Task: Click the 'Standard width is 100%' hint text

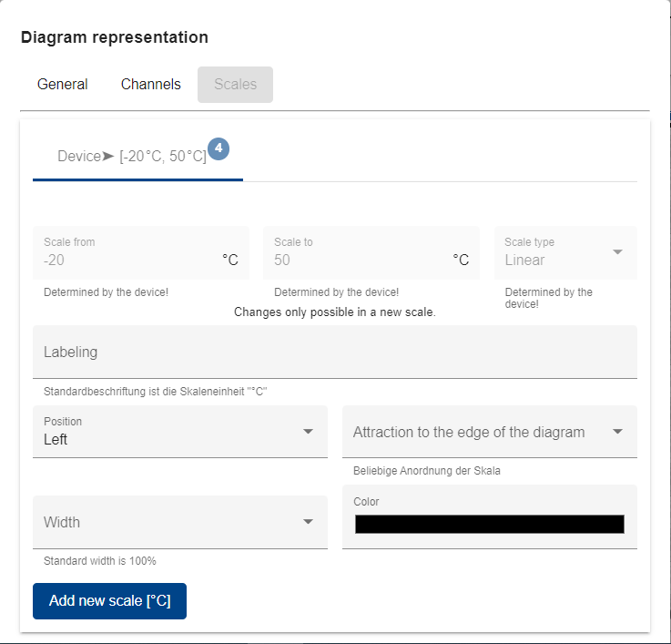Action: (x=100, y=561)
